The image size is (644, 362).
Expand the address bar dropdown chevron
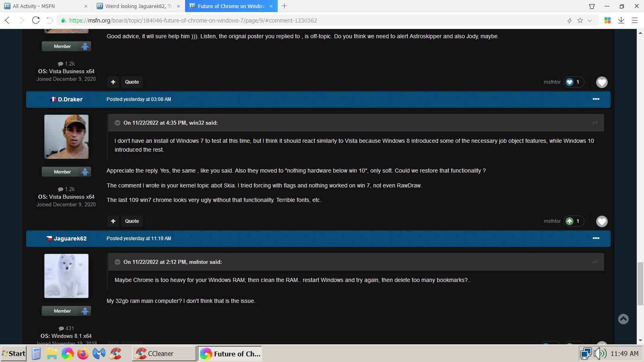tap(590, 21)
